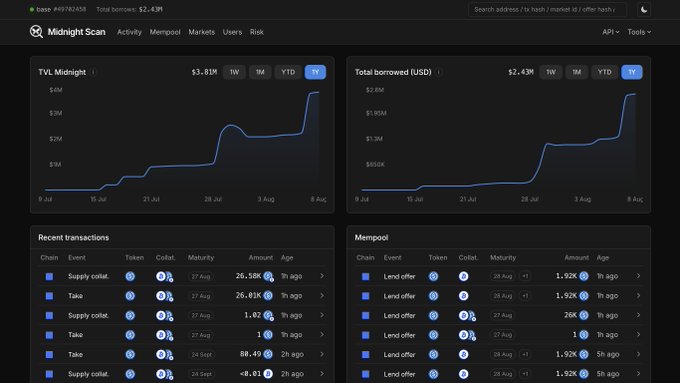This screenshot has width=680, height=383.
Task: Click the $3.81M TVL value
Action: (x=204, y=72)
